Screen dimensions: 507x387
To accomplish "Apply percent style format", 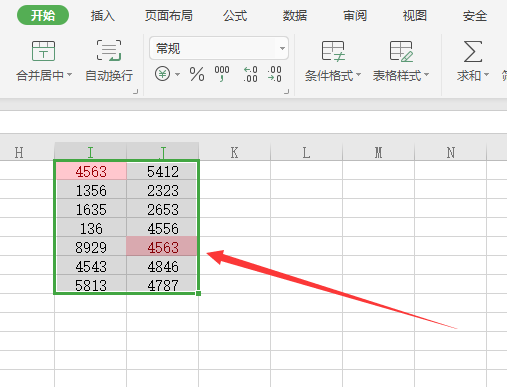I will coord(197,74).
